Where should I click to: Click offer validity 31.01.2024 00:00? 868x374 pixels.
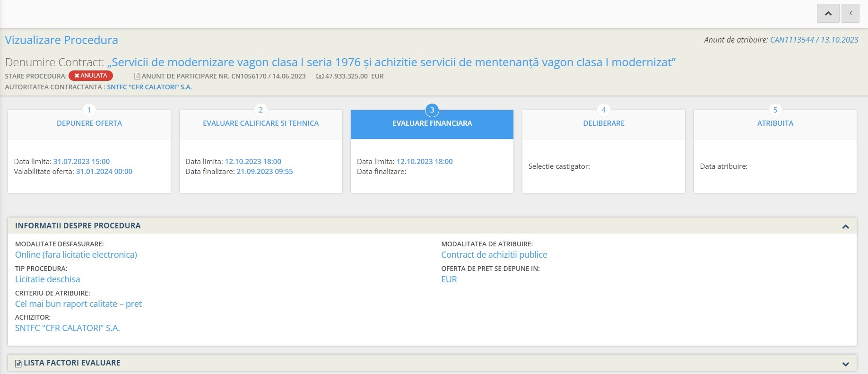(x=104, y=172)
